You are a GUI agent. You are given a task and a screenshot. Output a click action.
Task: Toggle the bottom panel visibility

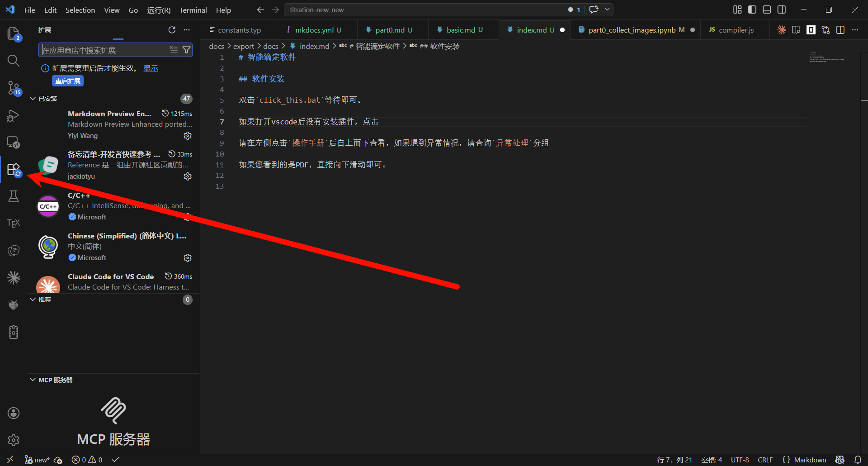point(767,10)
